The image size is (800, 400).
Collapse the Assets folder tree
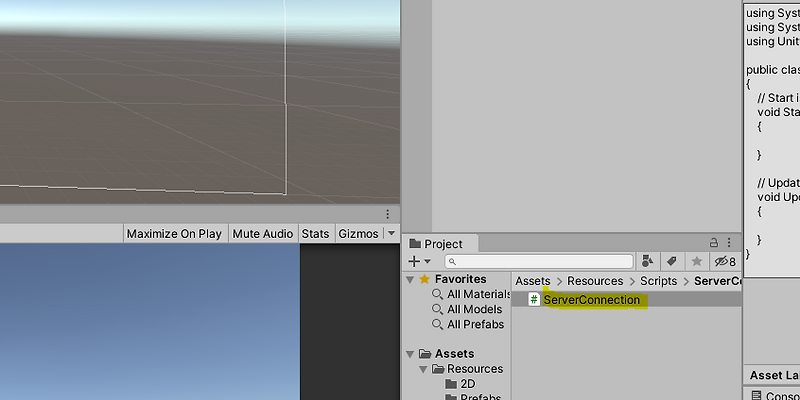coord(410,354)
